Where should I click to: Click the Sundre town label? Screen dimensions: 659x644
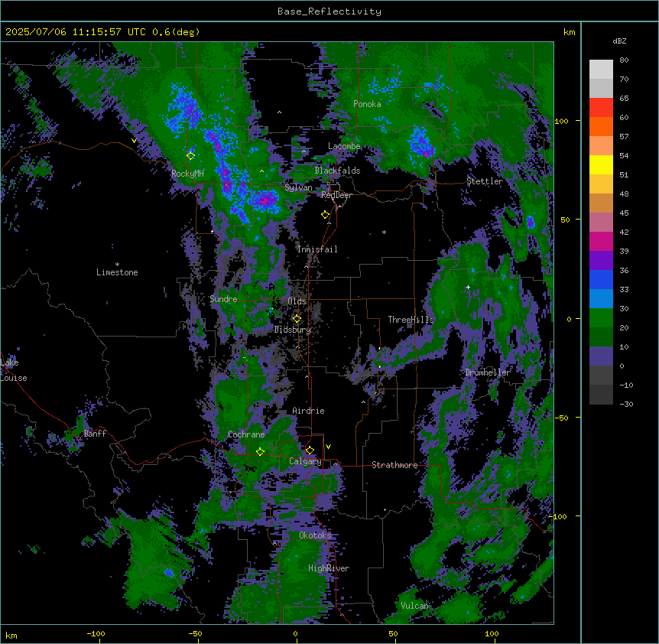tap(223, 299)
